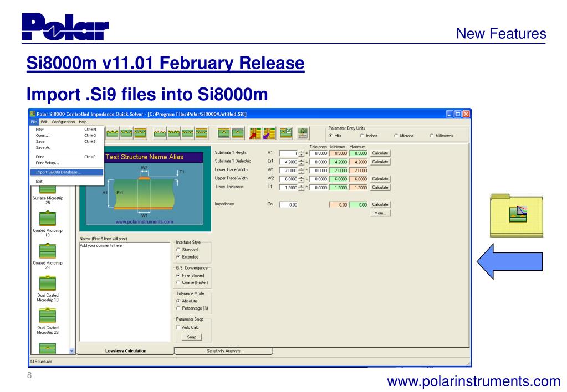Click the Notes comments text area

click(124, 292)
